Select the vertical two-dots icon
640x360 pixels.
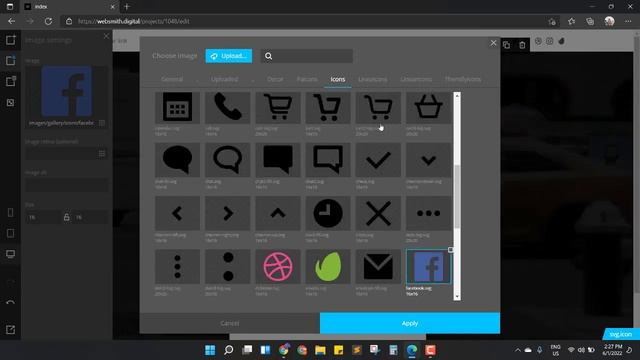(227, 267)
